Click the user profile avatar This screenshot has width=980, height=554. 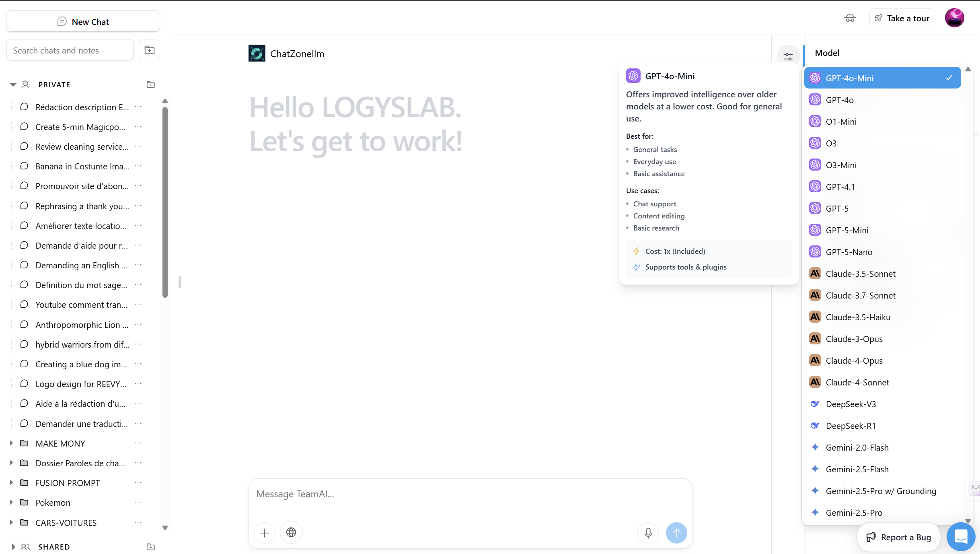[954, 18]
